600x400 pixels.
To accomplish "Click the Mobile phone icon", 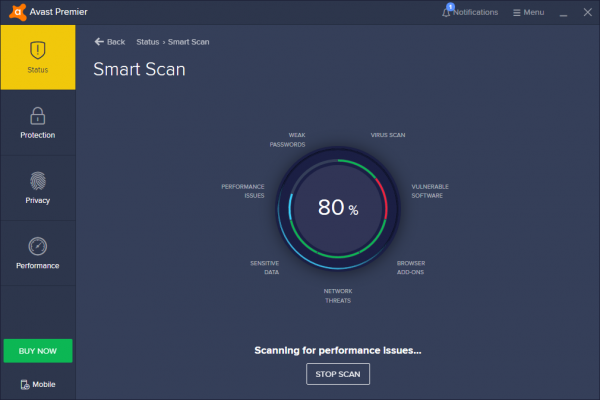I will click(25, 384).
